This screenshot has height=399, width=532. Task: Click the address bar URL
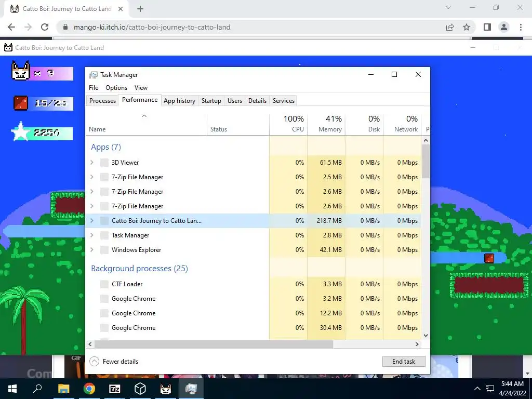pos(152,27)
